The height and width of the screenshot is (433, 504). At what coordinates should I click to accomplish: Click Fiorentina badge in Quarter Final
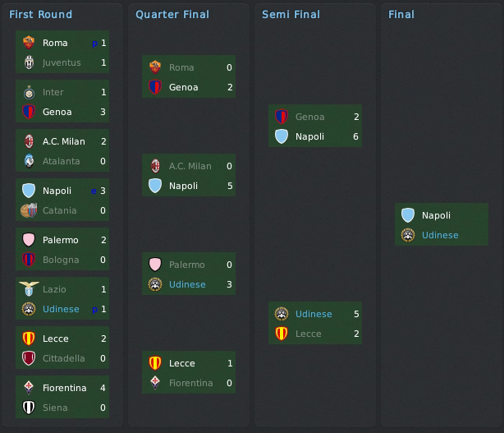click(x=155, y=383)
